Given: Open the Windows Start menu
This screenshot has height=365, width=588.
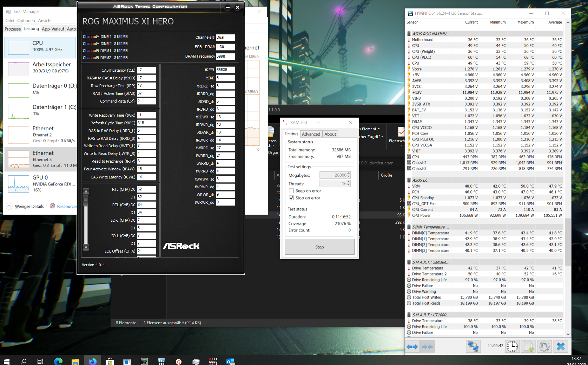Looking at the screenshot, I should click(x=6, y=361).
